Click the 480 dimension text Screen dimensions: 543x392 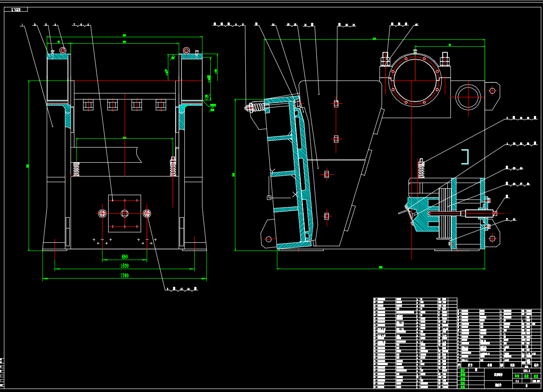pyautogui.click(x=125, y=257)
